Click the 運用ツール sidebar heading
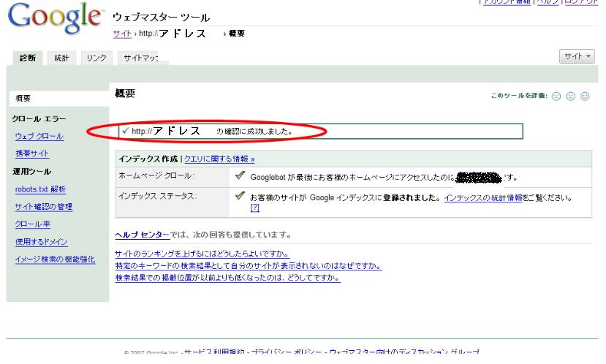The image size is (606, 364). (x=31, y=172)
